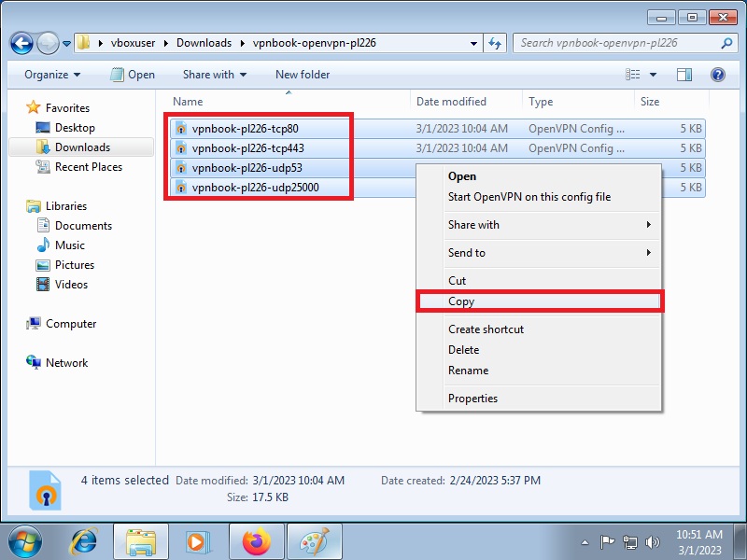This screenshot has height=560, width=747.
Task: Launch Windows Media Player from the taskbar
Action: (x=198, y=541)
